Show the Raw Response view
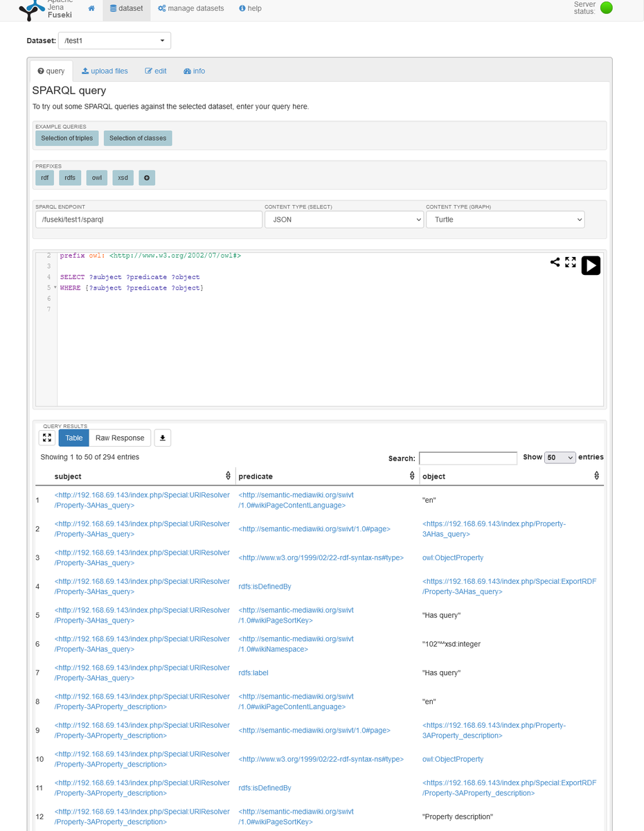644x831 pixels. click(120, 438)
